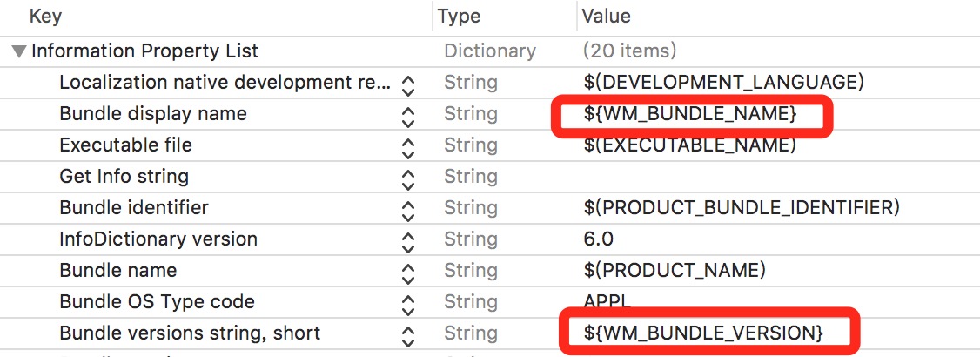Select the ${WM_BUNDLE_VERSION} value field
980x357 pixels.
(704, 333)
